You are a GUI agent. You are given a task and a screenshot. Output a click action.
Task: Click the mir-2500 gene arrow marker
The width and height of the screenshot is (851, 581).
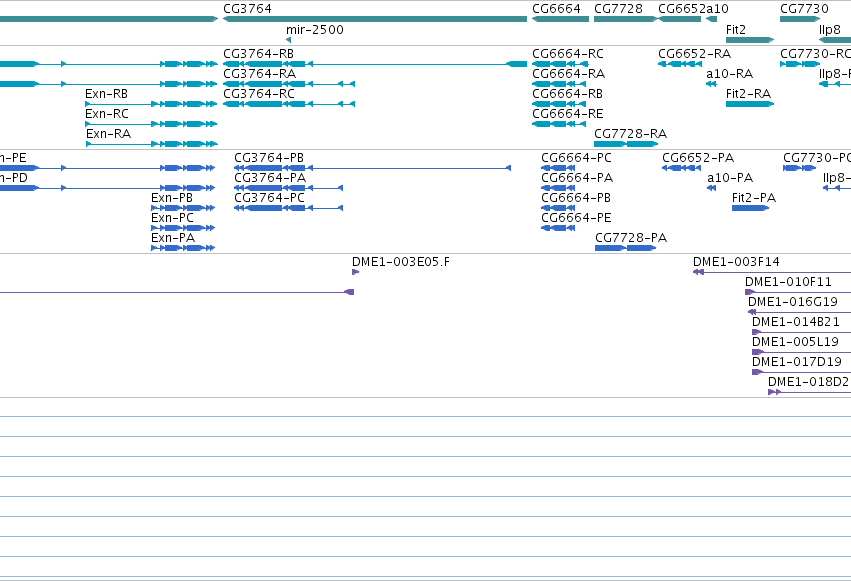pyautogui.click(x=288, y=40)
